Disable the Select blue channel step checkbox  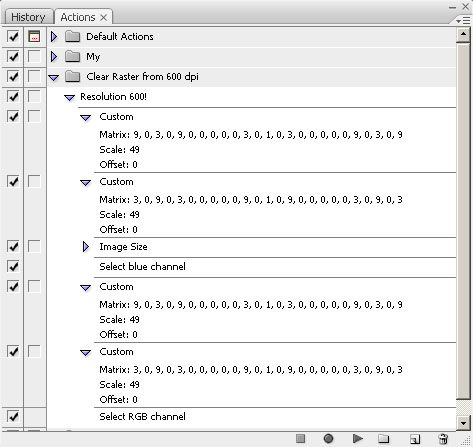click(13, 266)
